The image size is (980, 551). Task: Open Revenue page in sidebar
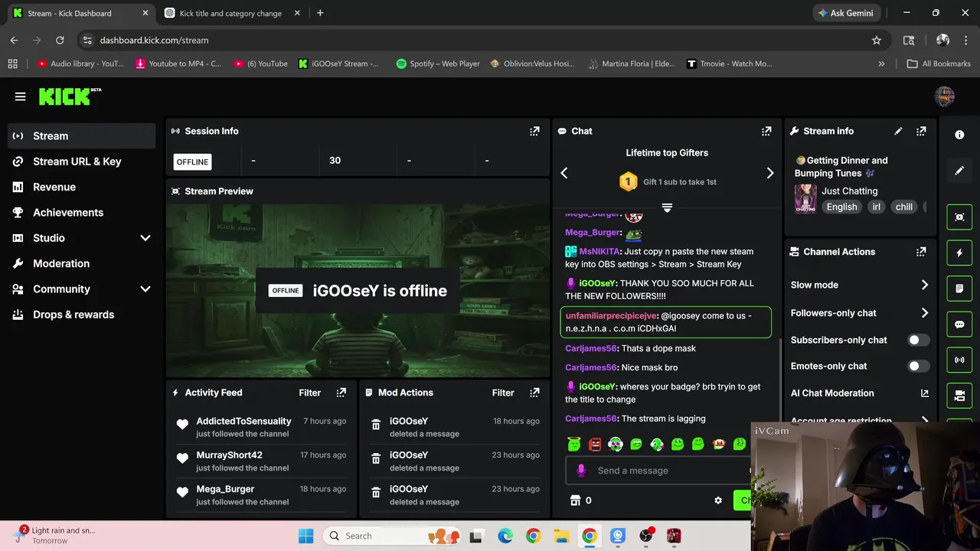pos(82,187)
